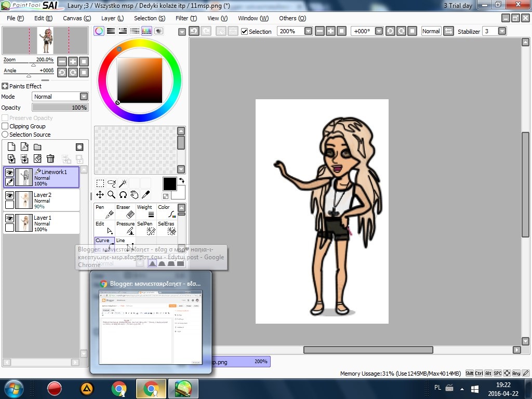
Task: Open the Canvas menu
Action: (x=77, y=18)
